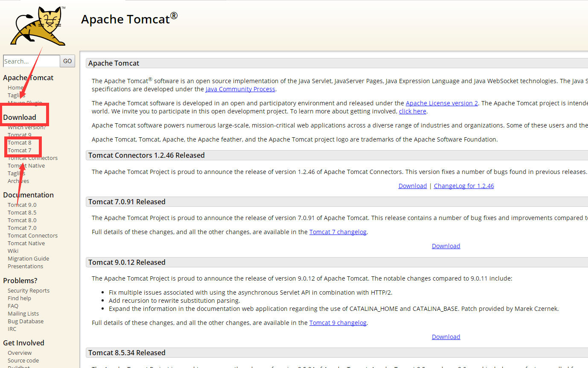Open the ChangeLog for 1.2.46 link

click(x=464, y=186)
